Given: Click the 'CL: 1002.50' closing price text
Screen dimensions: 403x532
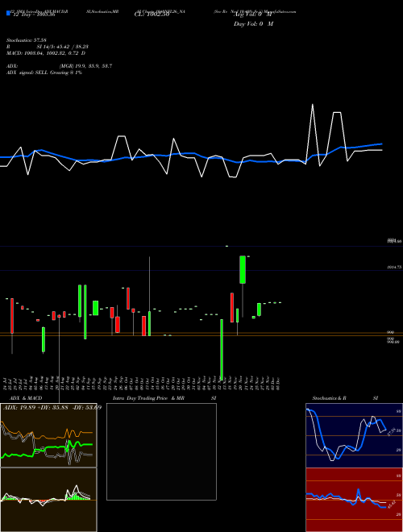Looking at the screenshot, I should pos(152,15).
